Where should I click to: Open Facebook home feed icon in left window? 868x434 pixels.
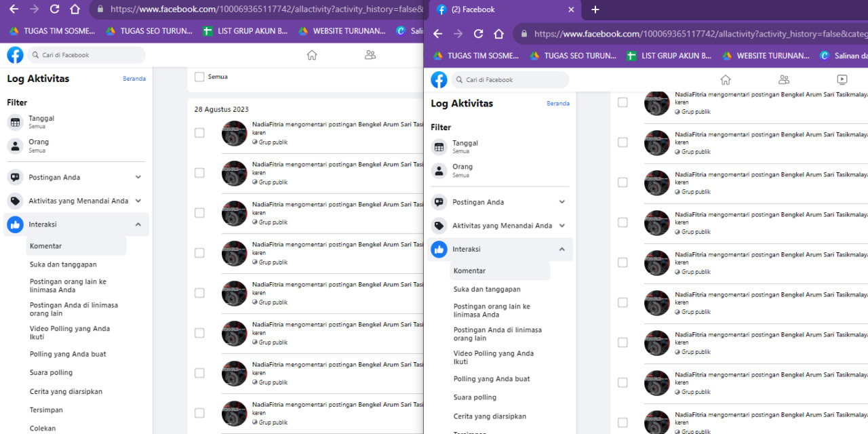(x=312, y=55)
